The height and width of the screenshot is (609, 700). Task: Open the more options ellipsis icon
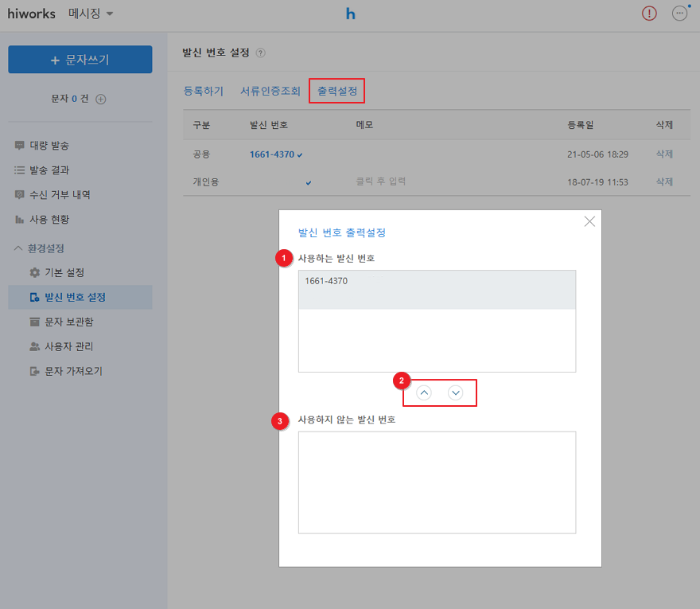tap(679, 14)
